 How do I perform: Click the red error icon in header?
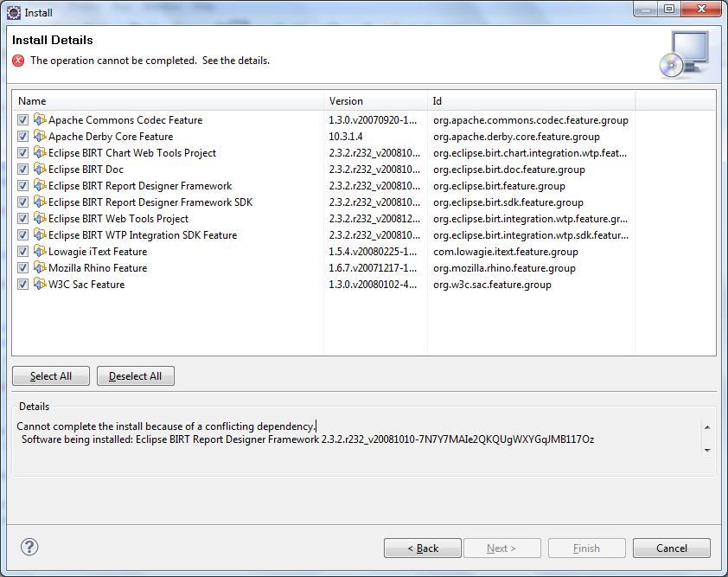tap(18, 61)
